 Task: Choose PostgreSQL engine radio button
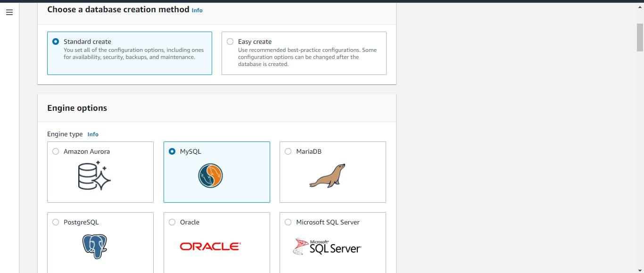tap(56, 222)
